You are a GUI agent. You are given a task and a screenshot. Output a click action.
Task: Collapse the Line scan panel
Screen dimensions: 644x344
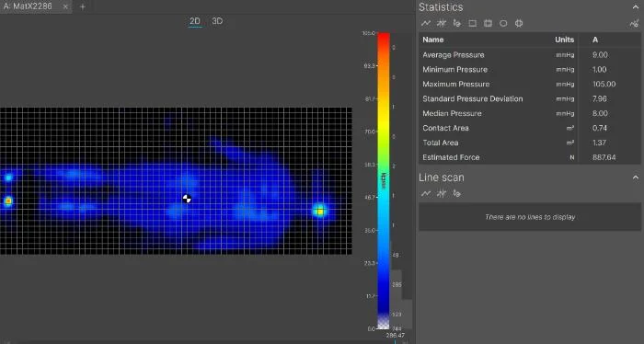(x=636, y=178)
